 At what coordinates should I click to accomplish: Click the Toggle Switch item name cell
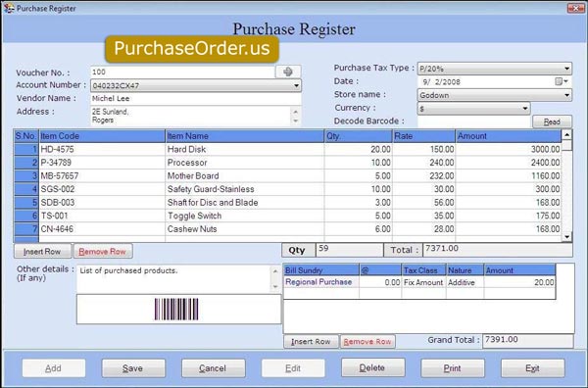coord(244,216)
